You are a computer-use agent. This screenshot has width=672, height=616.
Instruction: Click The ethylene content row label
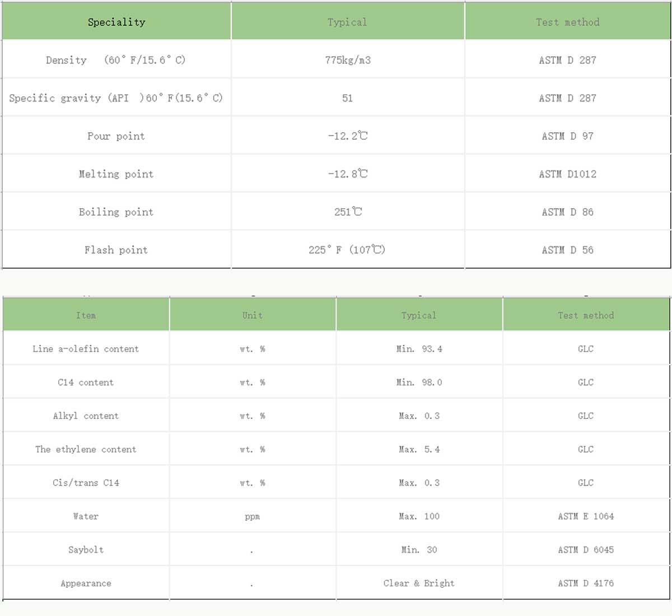[x=86, y=449]
